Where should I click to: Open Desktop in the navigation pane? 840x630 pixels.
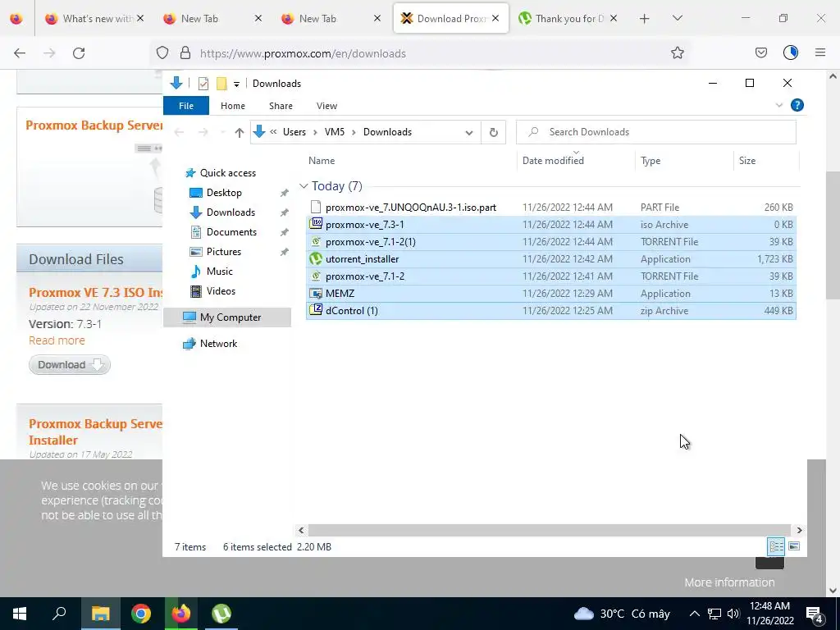coord(224,193)
